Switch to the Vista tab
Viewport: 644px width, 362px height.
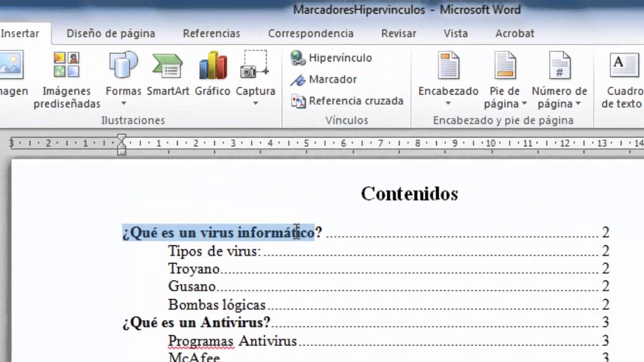455,34
